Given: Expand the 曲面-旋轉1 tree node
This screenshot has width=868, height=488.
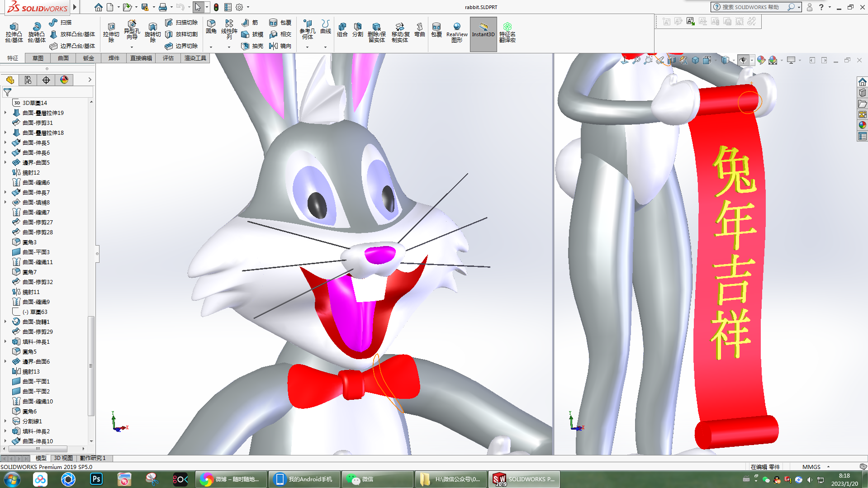Looking at the screenshot, I should point(5,322).
